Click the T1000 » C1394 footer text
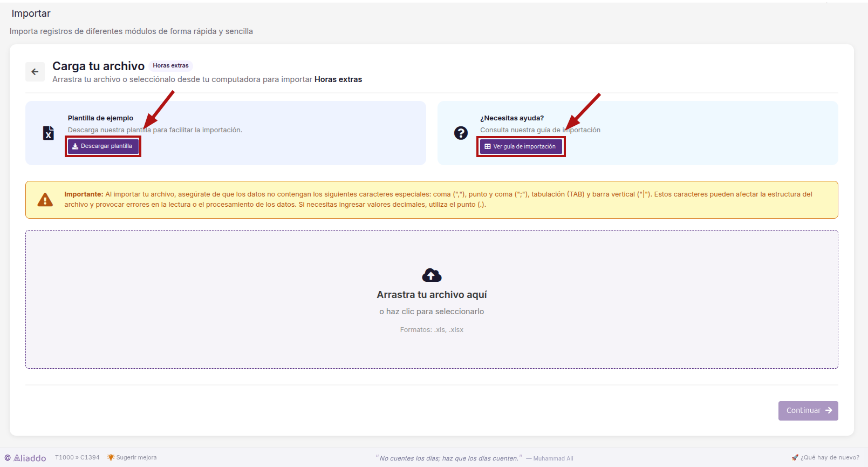 77,457
